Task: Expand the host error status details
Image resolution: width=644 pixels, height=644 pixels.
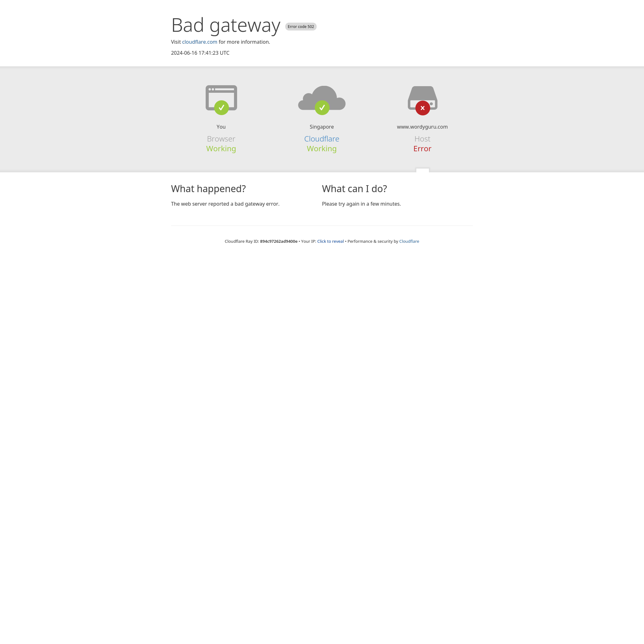Action: (422, 170)
